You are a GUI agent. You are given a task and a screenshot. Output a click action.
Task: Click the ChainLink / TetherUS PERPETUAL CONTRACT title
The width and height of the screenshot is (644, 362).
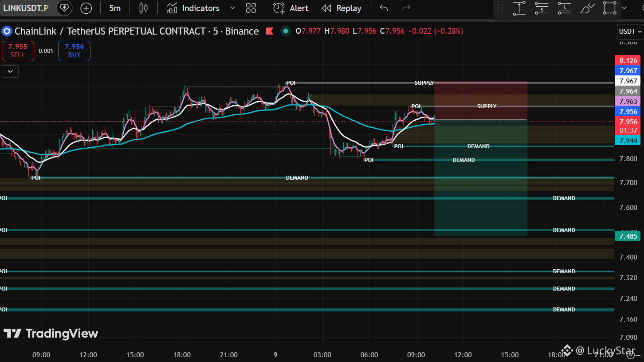(110, 31)
